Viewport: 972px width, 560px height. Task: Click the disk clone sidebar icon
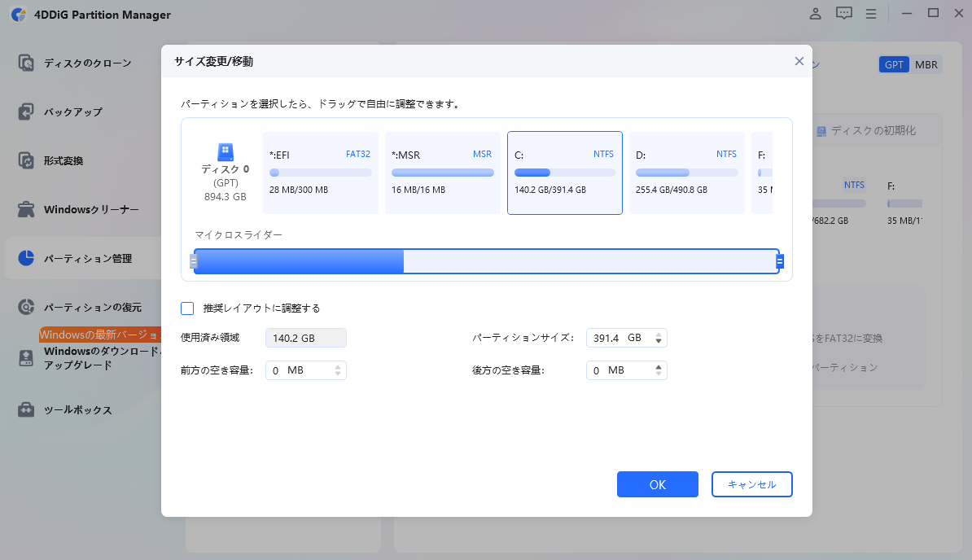click(x=26, y=63)
